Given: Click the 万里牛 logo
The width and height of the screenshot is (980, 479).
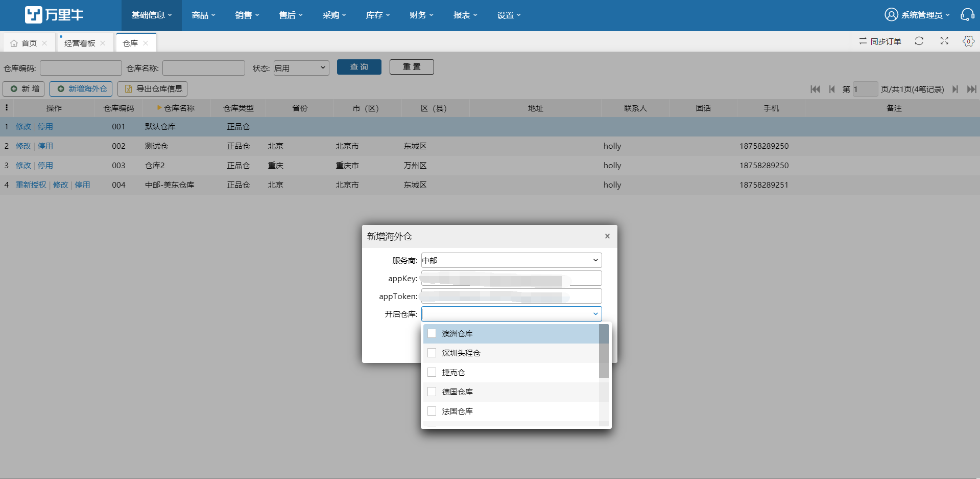Looking at the screenshot, I should tap(54, 15).
